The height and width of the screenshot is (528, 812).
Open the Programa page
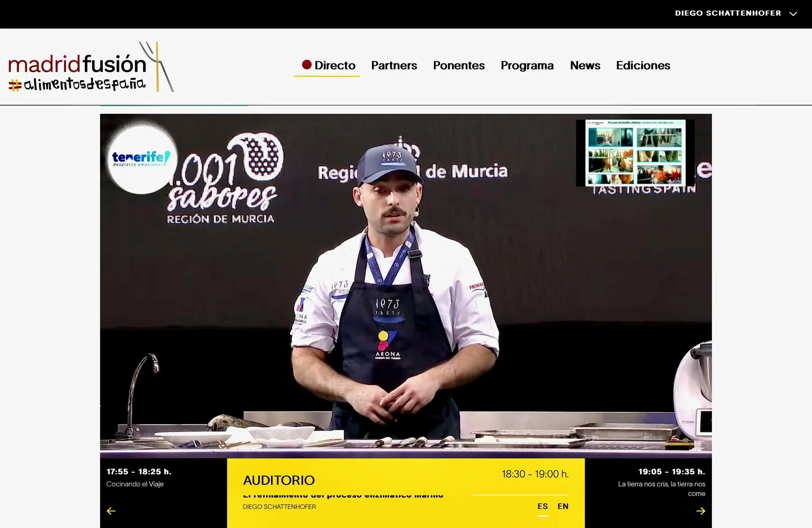point(527,65)
